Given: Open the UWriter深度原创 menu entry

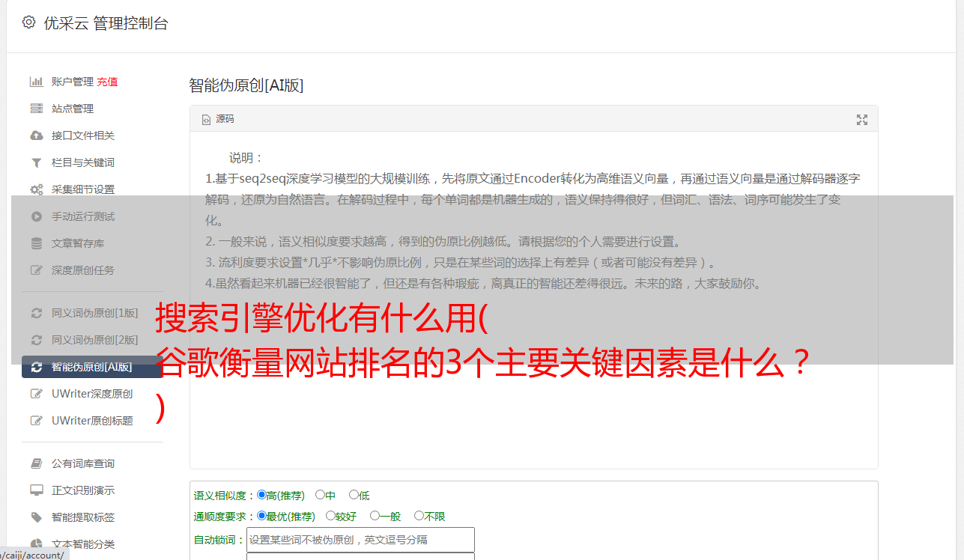Looking at the screenshot, I should point(92,394).
